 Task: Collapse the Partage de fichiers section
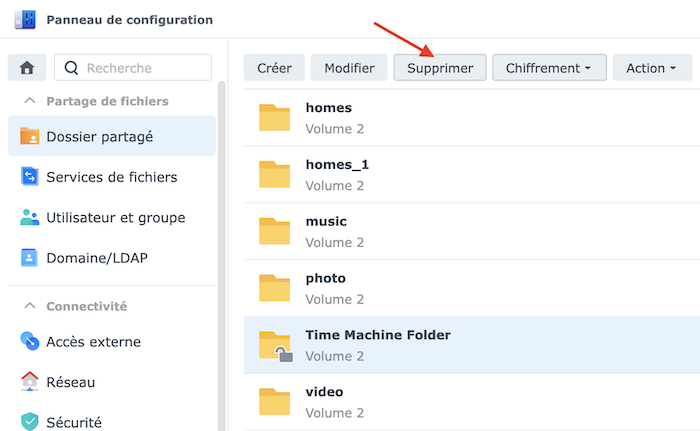30,101
